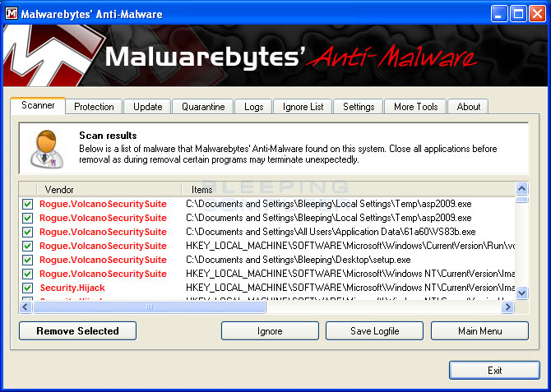Open the Logs tab
The width and height of the screenshot is (551, 392).
click(254, 107)
